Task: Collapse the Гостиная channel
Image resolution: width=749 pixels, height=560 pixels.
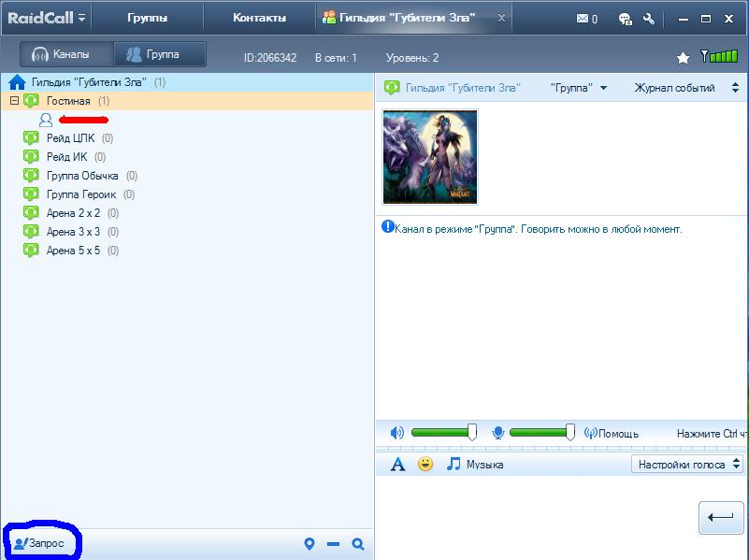Action: click(x=14, y=101)
